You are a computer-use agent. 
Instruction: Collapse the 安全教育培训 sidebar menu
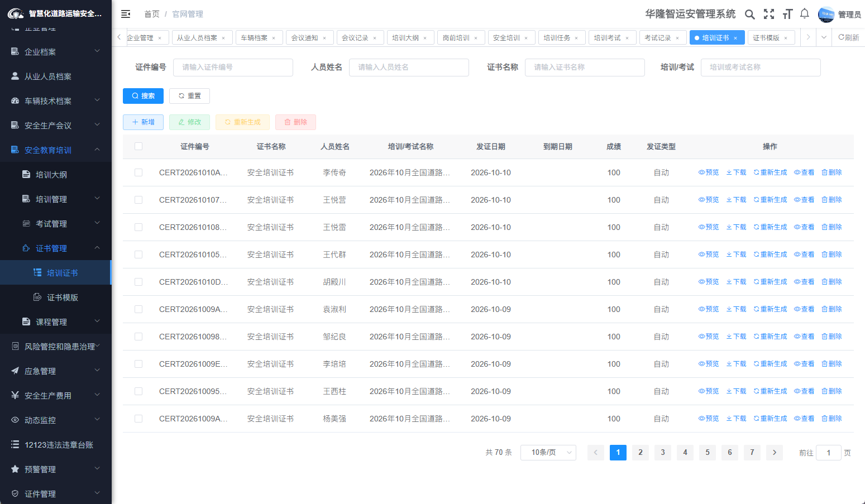56,150
